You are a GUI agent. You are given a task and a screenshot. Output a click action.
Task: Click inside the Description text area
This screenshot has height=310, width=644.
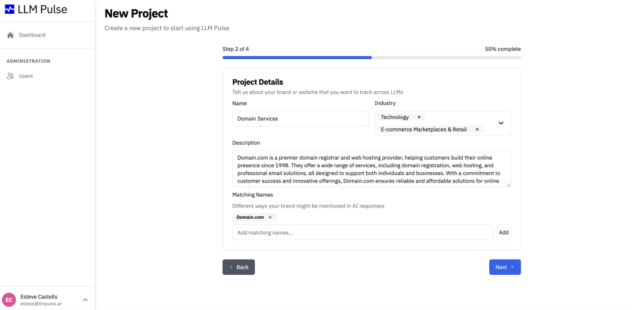point(372,169)
